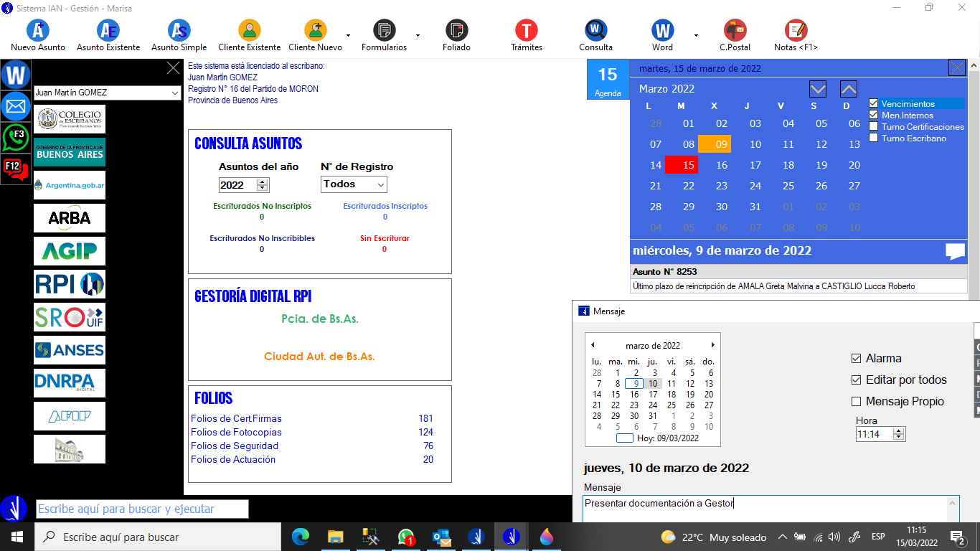Select day 16 in the agenda calendar
The image size is (980, 551).
pyautogui.click(x=722, y=165)
